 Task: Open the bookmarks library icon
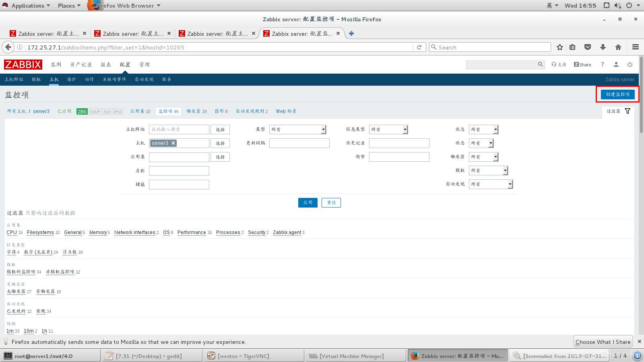tap(572, 47)
